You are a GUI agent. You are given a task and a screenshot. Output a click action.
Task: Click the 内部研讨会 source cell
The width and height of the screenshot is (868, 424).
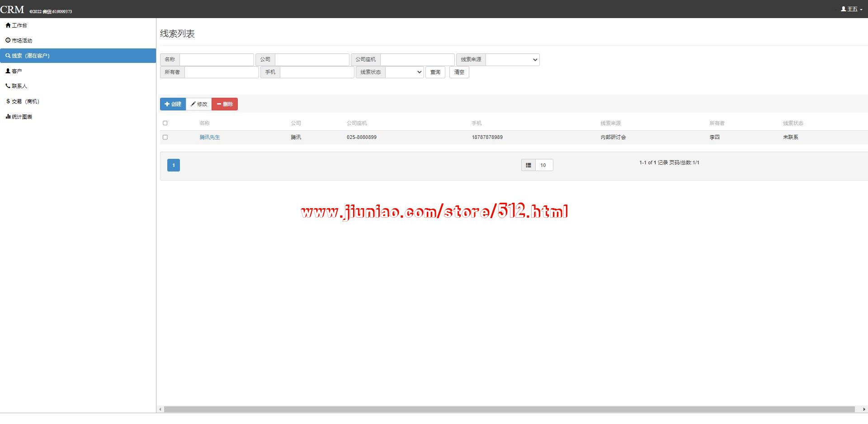coord(613,137)
